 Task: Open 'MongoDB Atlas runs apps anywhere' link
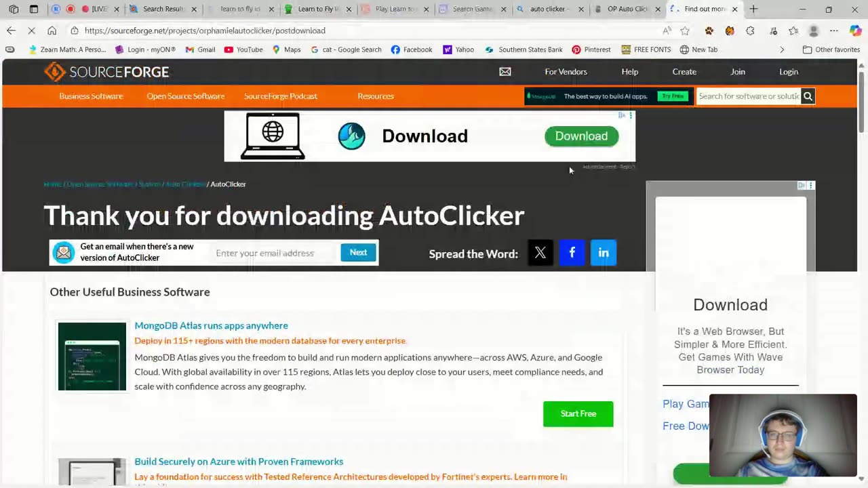[211, 326]
